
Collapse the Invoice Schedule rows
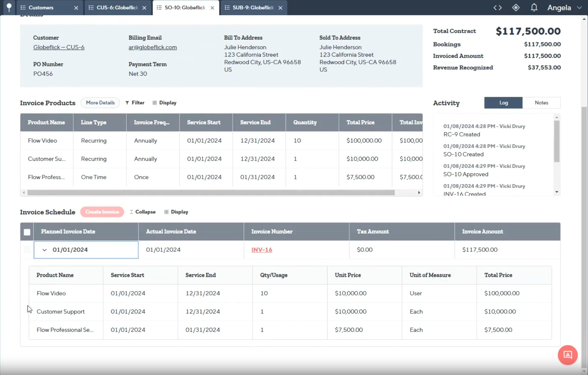coord(143,212)
